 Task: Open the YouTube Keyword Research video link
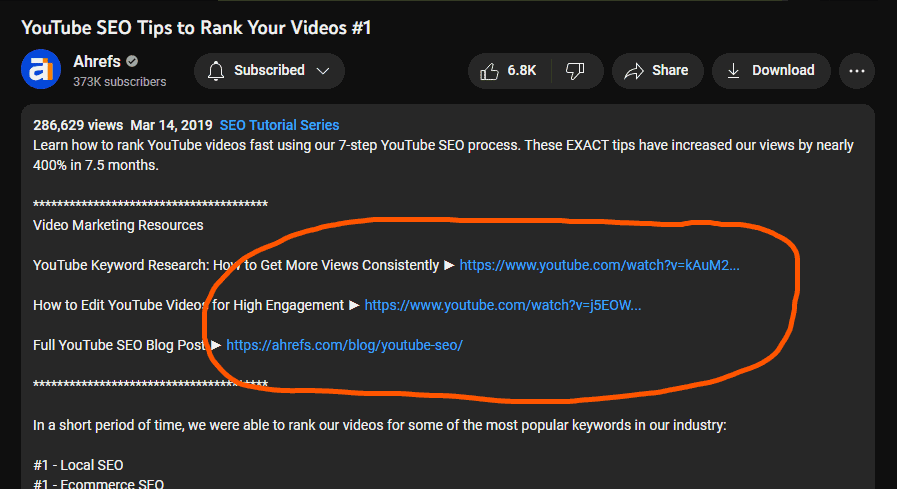(x=599, y=265)
